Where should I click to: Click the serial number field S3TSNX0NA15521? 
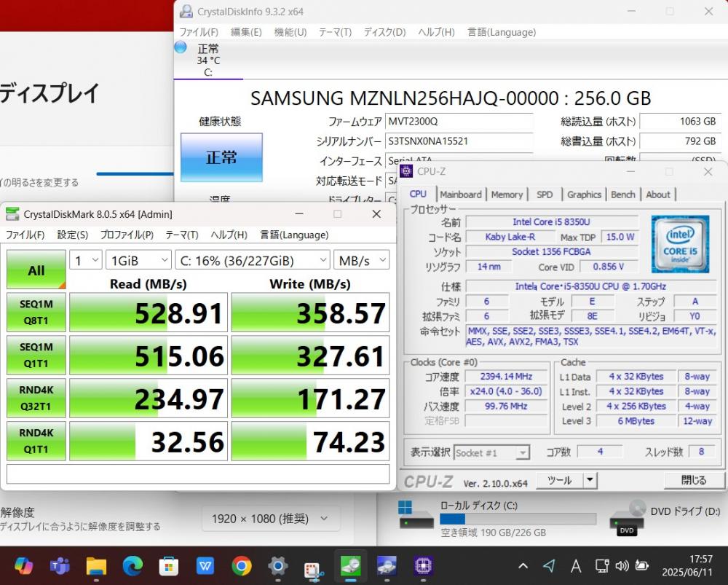click(459, 141)
